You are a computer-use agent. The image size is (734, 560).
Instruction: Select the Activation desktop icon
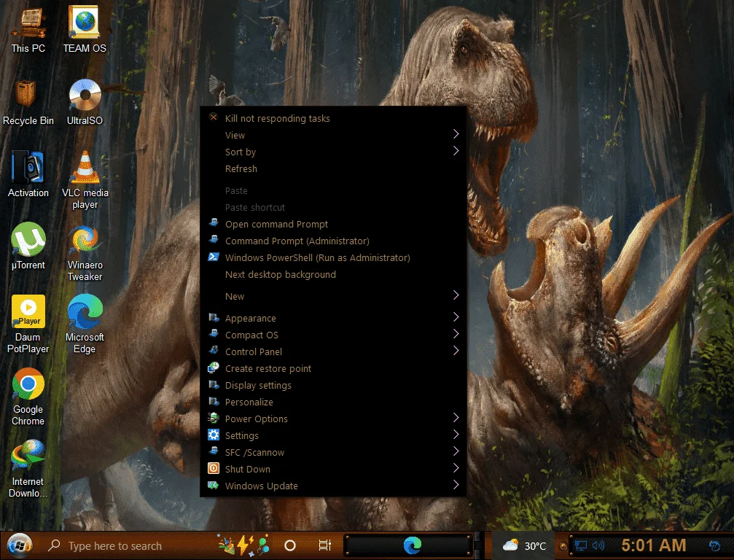(28, 174)
